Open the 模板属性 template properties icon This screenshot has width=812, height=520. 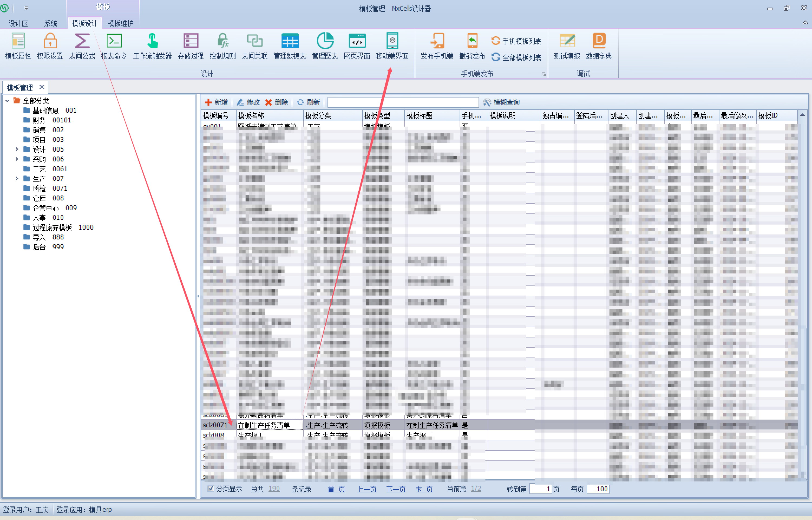pyautogui.click(x=18, y=41)
